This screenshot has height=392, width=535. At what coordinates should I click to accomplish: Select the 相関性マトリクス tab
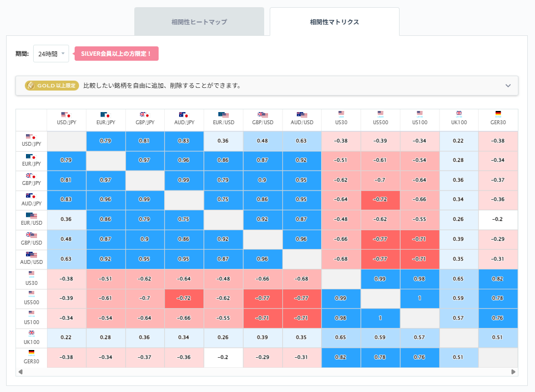pos(334,22)
